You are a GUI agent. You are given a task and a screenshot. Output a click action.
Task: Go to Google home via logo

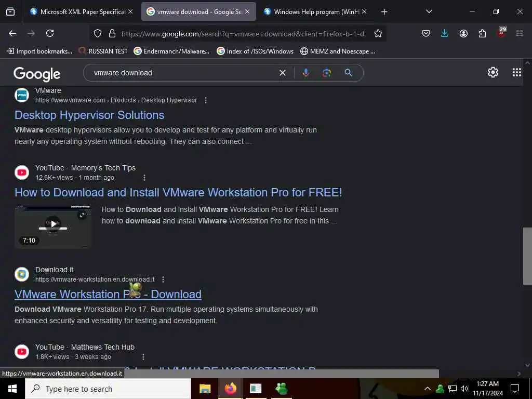click(37, 74)
